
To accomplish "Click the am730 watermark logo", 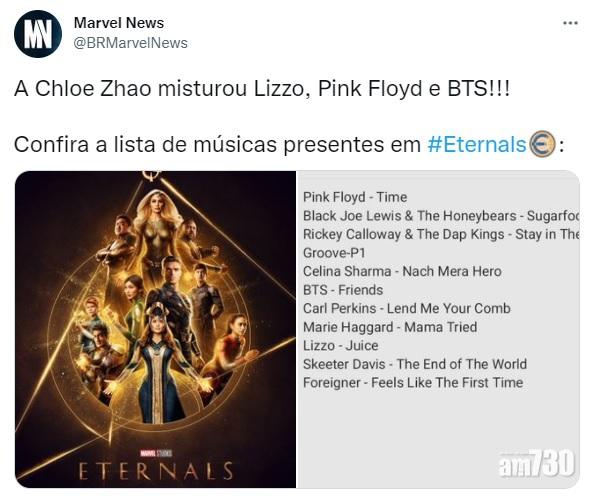I will (x=536, y=463).
